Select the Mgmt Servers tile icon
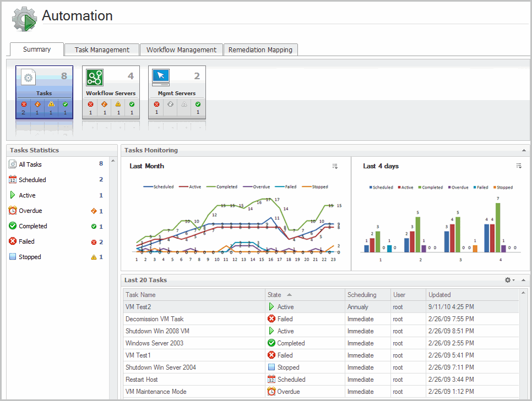Viewport: 532px width, 401px height. click(160, 76)
